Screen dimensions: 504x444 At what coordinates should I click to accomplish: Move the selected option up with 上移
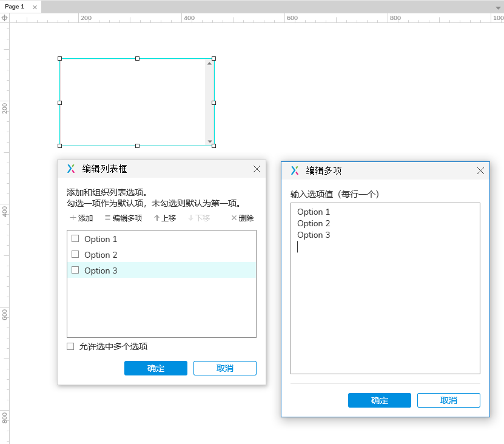[x=165, y=218]
